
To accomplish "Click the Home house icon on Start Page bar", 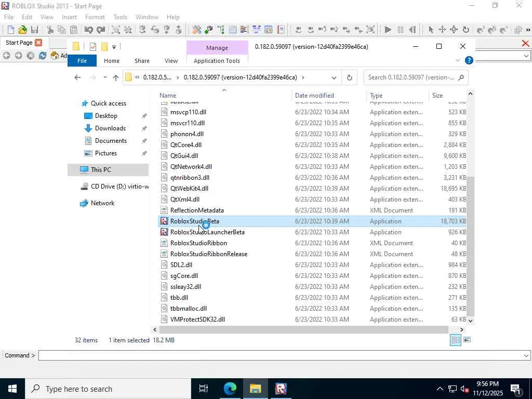I will coord(54,55).
